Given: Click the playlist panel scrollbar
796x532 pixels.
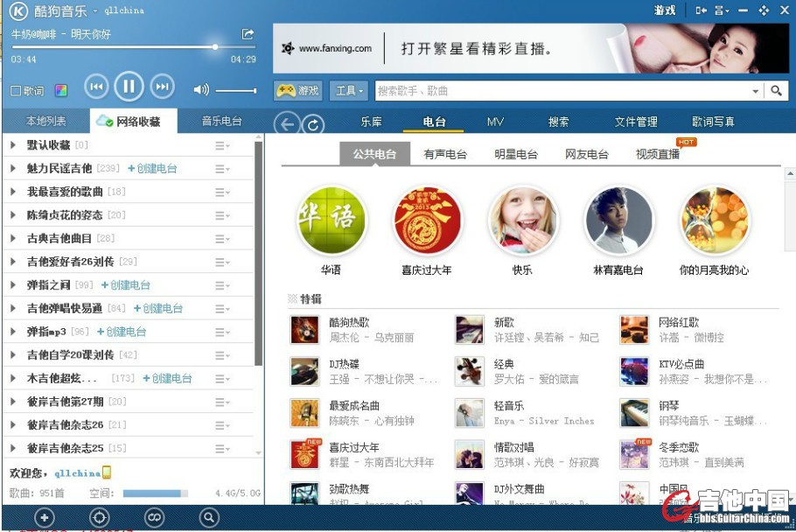Looking at the screenshot, I should [x=258, y=254].
